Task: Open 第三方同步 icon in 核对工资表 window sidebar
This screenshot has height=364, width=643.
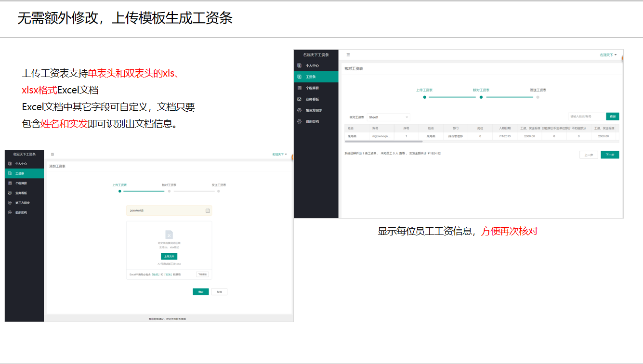Action: point(300,110)
